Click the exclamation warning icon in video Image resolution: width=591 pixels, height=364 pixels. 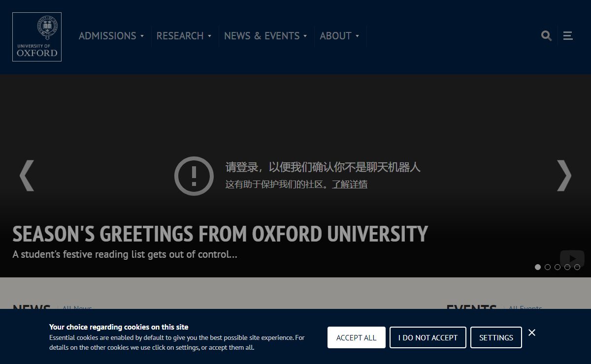coord(194,176)
